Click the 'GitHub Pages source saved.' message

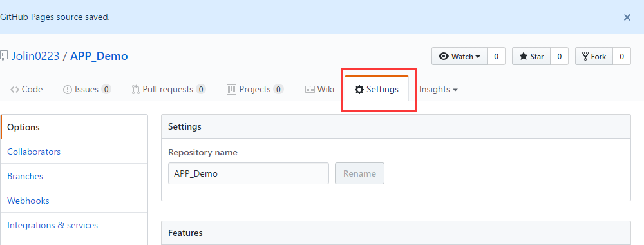pyautogui.click(x=55, y=17)
